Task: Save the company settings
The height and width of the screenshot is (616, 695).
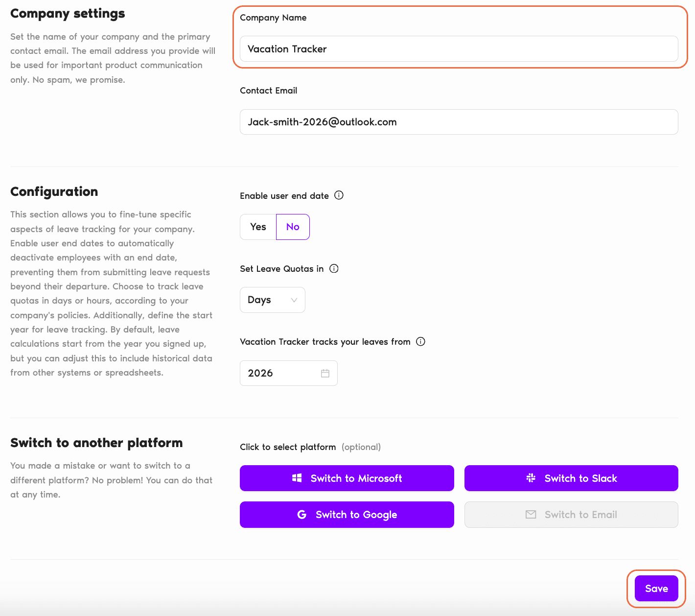Action: [x=656, y=589]
